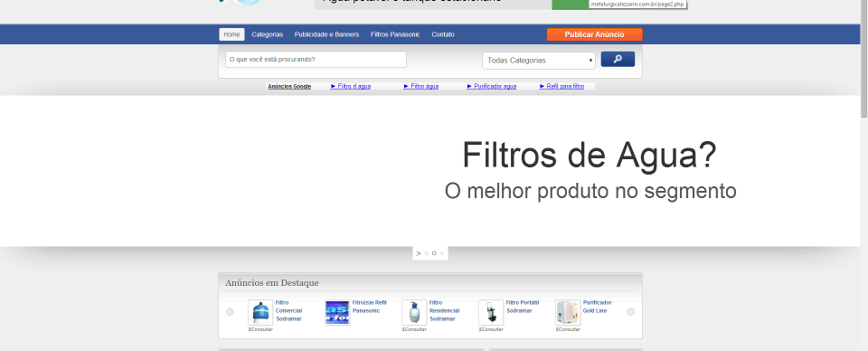The width and height of the screenshot is (868, 351).
Task: Open the Filtro Residencial Sodramar thumbnail
Action: tap(414, 312)
